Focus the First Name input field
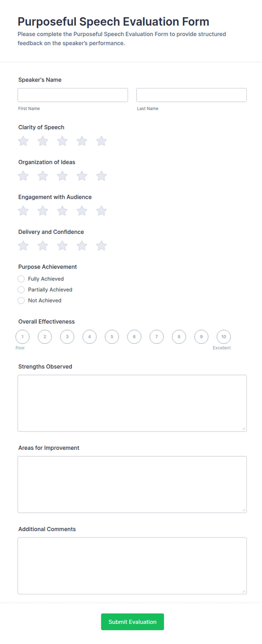Viewport: 262px width, 644px height. coord(73,95)
